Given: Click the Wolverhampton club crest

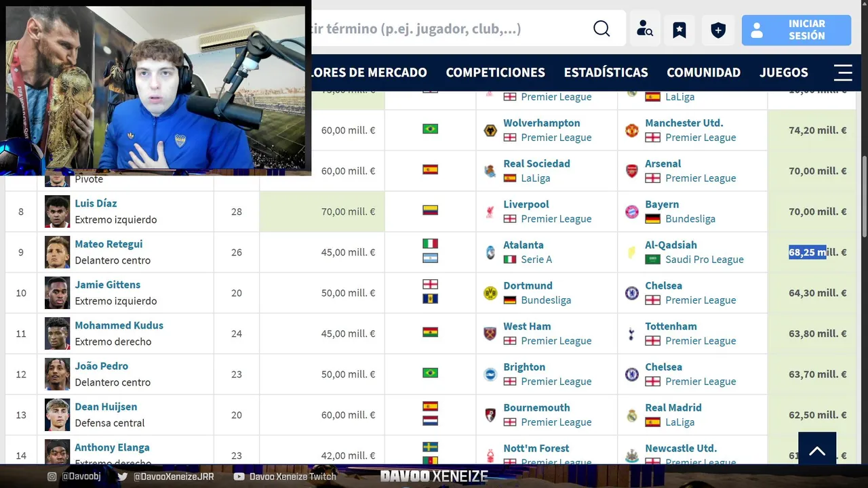Looking at the screenshot, I should (x=490, y=130).
